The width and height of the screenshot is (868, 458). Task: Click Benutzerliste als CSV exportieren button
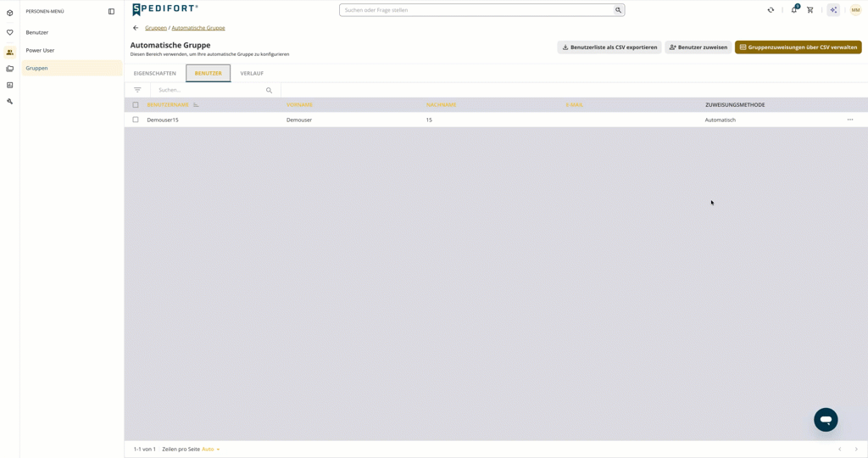coord(609,47)
